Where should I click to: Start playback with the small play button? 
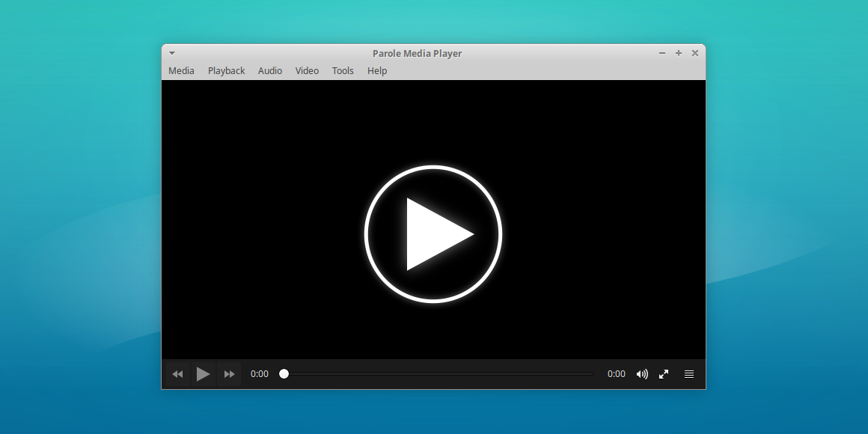[204, 374]
